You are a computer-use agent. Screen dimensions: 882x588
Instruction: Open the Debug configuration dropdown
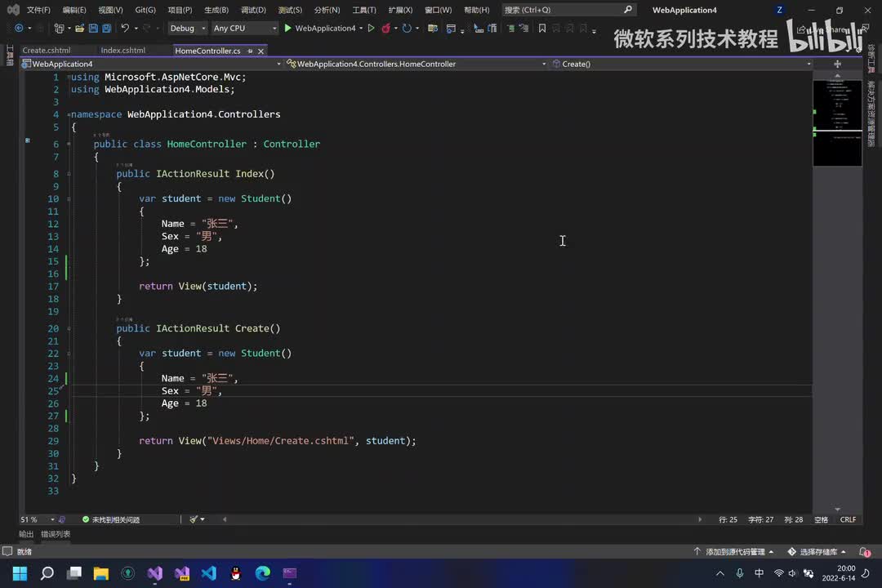coord(188,28)
